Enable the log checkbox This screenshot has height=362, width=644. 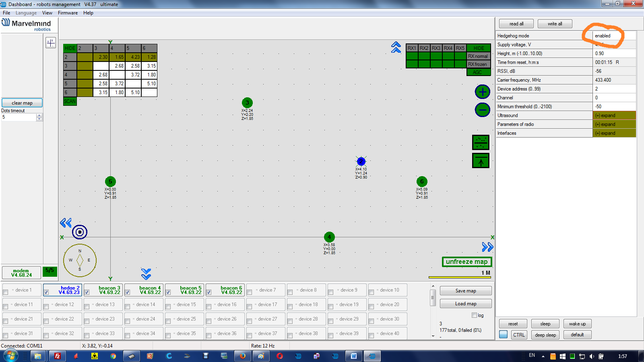coord(475,315)
